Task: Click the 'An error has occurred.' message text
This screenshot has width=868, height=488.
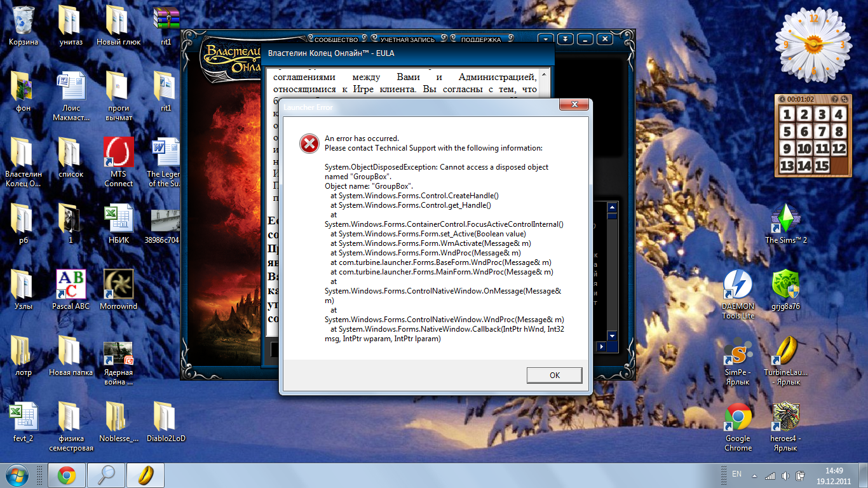Action: click(362, 138)
